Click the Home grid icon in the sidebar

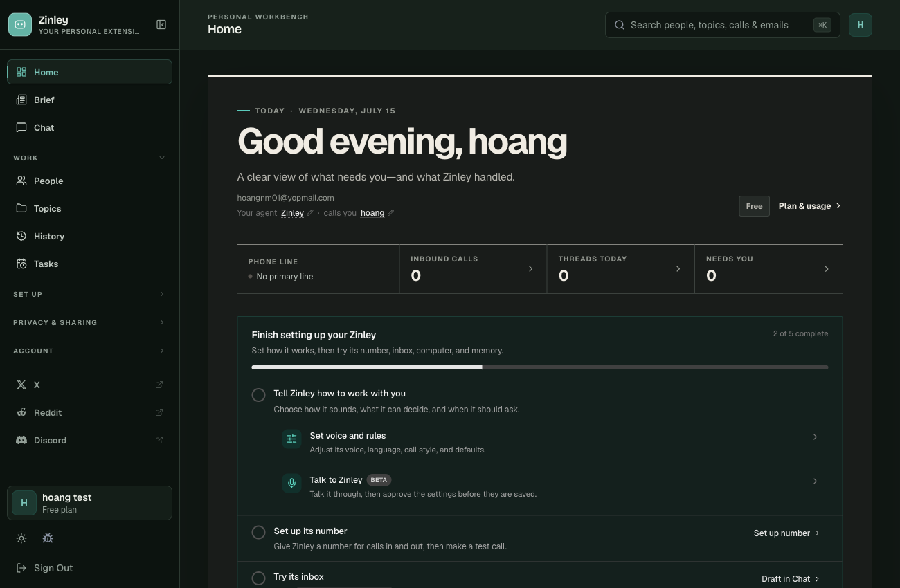(x=21, y=72)
